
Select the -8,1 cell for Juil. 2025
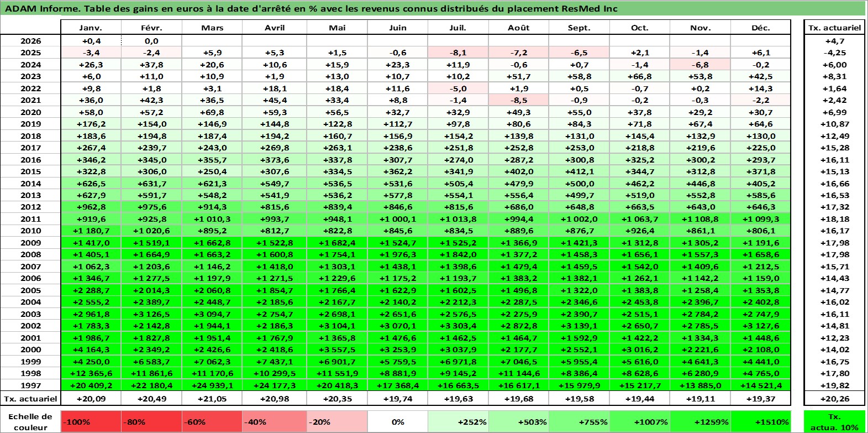tap(458, 53)
